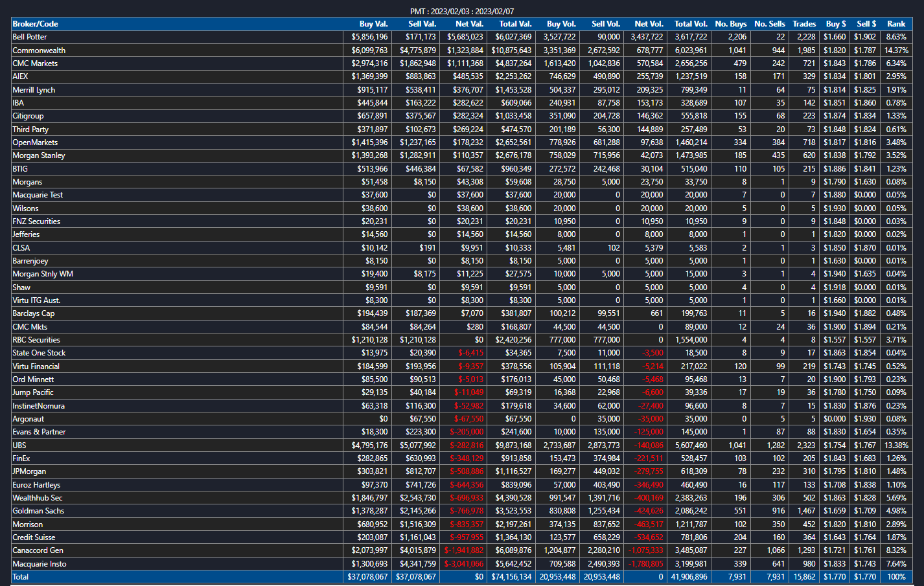Select the Credit Suisse broker name
Viewport: 924px width, 586px height.
[34, 537]
